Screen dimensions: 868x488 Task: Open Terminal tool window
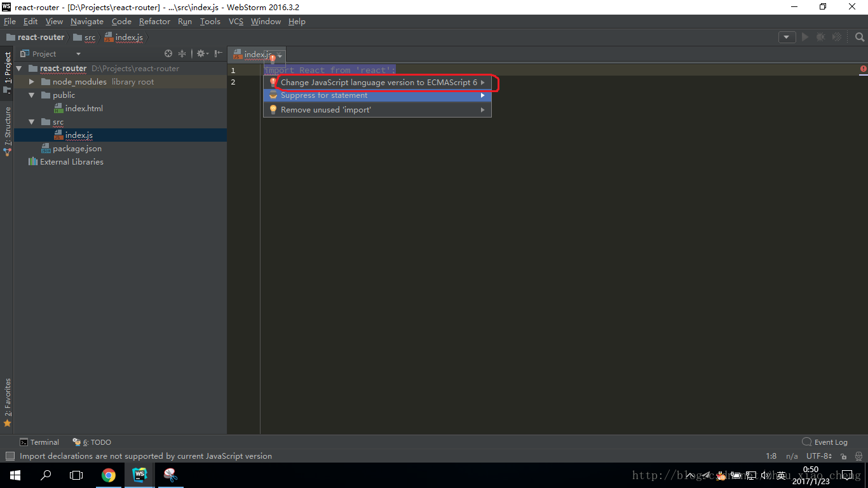tap(39, 442)
